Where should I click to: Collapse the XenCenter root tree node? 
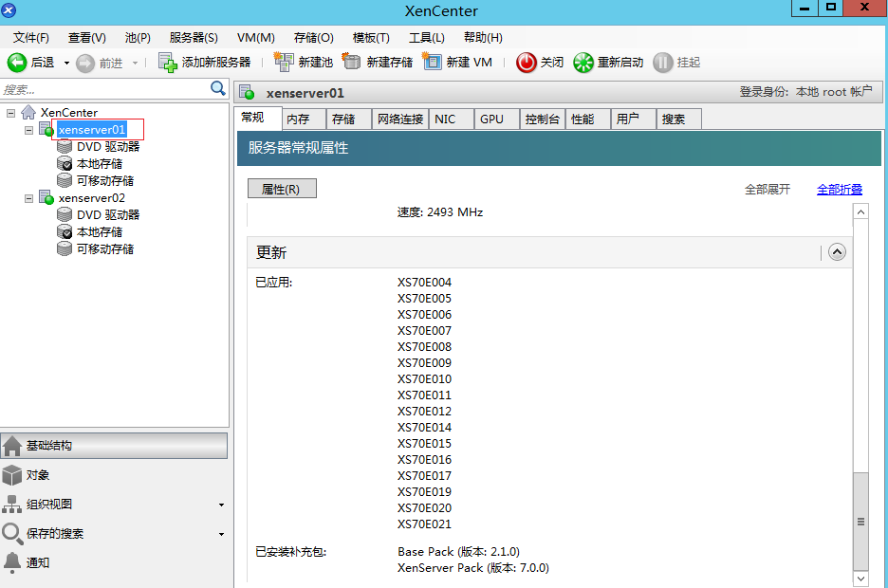point(10,113)
